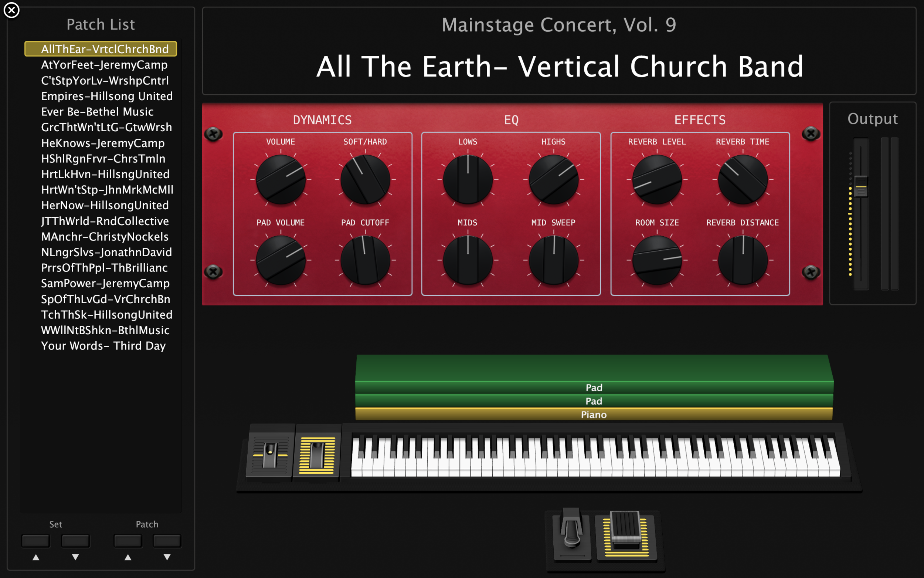The height and width of the screenshot is (578, 924).
Task: Click the PAD CUTOFF knob
Action: [365, 260]
